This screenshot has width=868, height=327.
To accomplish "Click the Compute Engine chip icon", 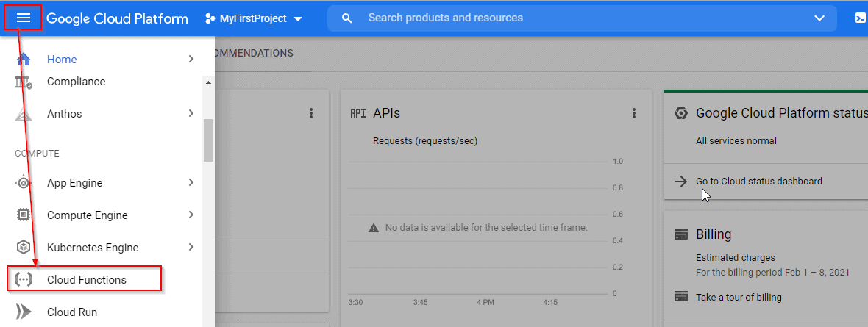I will [24, 215].
